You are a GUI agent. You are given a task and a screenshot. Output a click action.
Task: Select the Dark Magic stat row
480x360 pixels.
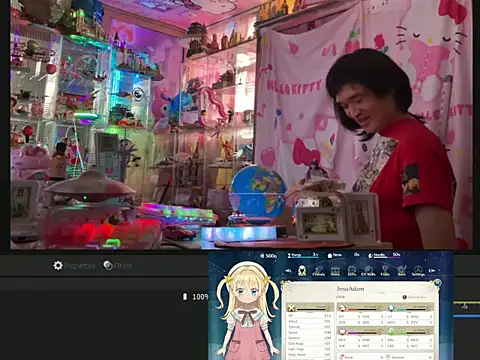point(309,343)
